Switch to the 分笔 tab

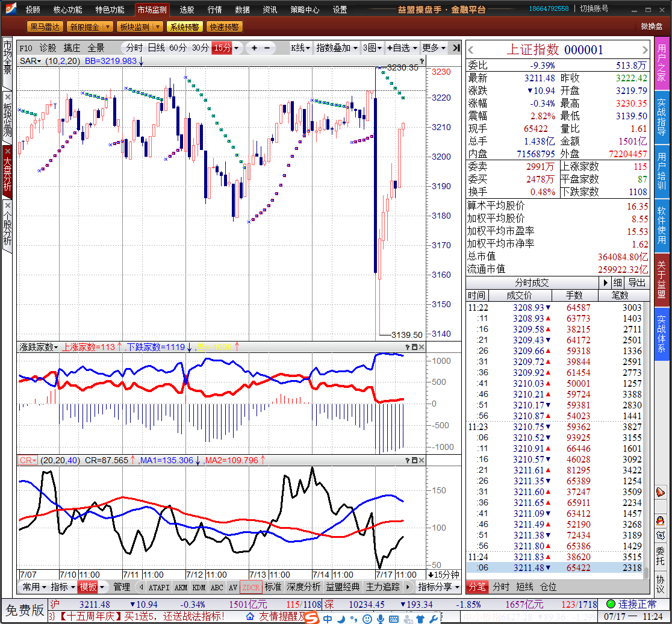[x=477, y=587]
